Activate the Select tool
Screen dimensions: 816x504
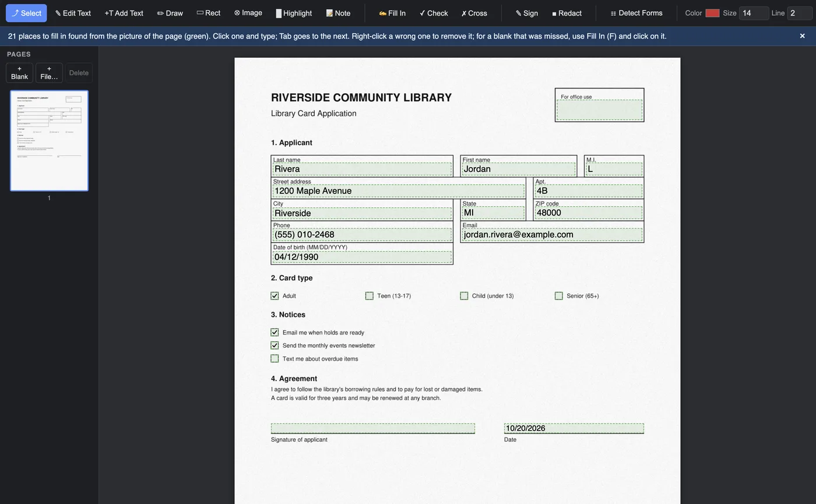[x=26, y=13]
